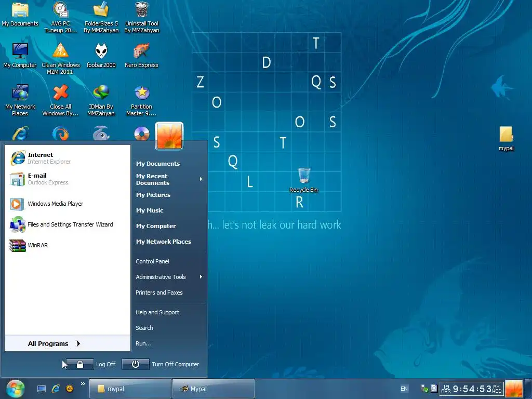Screen dimensions: 532x399
Task: Click Close All Windows desktop shortcut
Action: 60,100
